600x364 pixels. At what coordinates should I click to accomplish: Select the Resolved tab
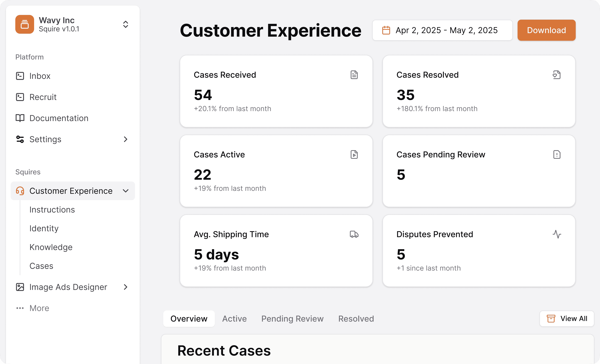point(356,318)
